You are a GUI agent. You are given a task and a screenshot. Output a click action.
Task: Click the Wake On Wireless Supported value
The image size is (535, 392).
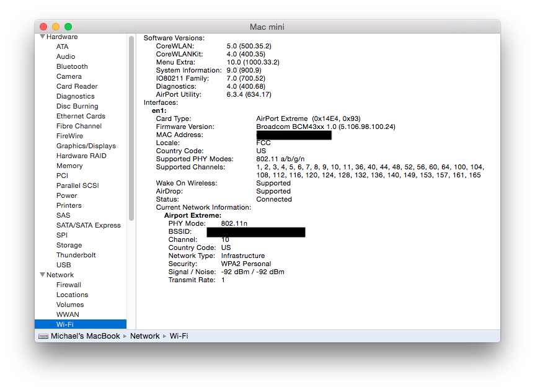click(273, 184)
